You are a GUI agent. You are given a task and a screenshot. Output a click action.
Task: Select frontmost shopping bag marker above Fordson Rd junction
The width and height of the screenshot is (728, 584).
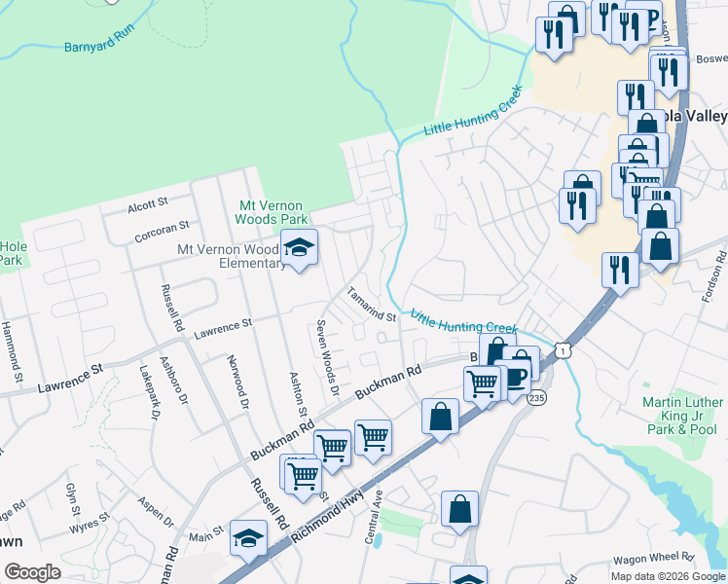660,247
